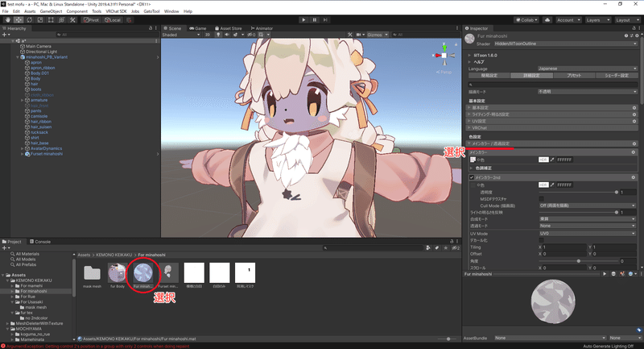The width and height of the screenshot is (644, 349).
Task: Select the Move tool in toolbar
Action: pos(19,19)
